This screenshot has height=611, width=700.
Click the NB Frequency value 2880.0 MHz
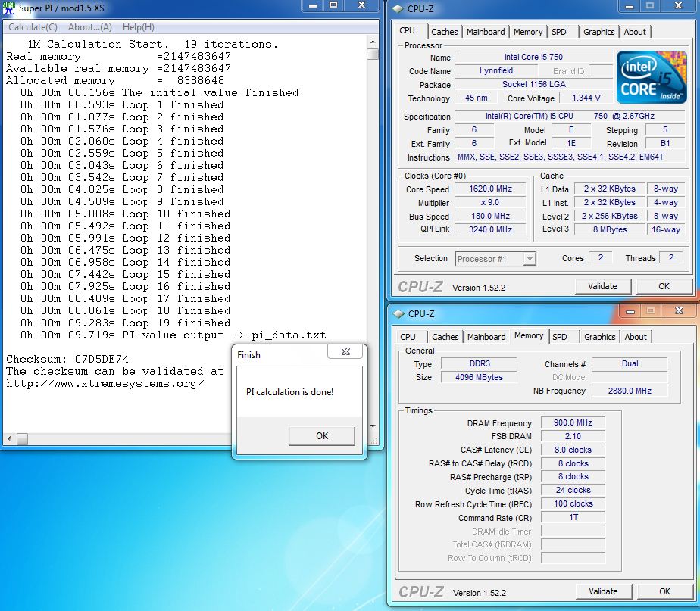pyautogui.click(x=630, y=391)
